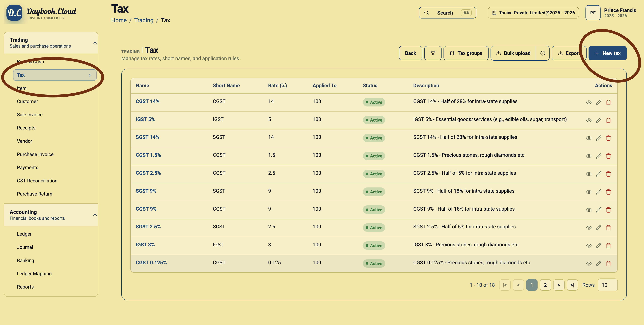Follow the Home breadcrumb link

pyautogui.click(x=119, y=20)
